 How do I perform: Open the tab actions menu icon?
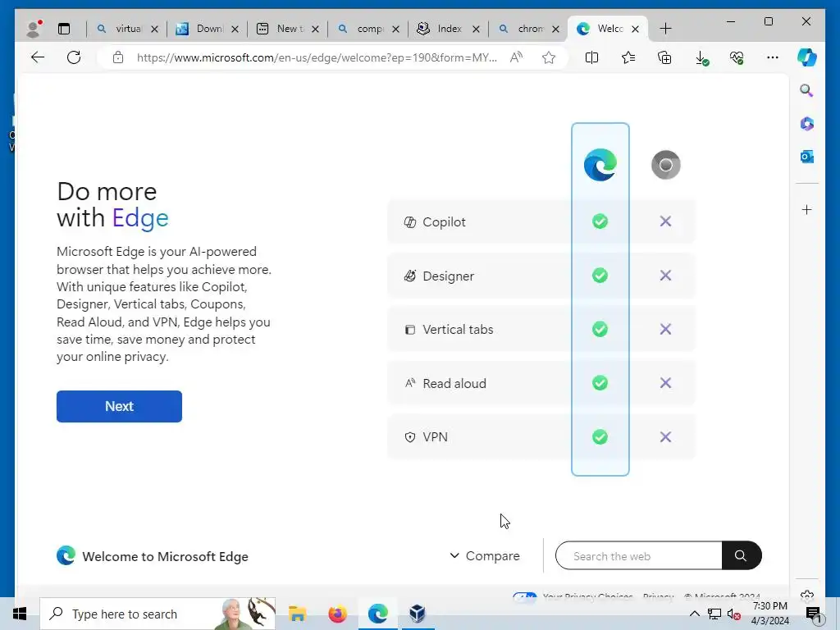tap(64, 29)
